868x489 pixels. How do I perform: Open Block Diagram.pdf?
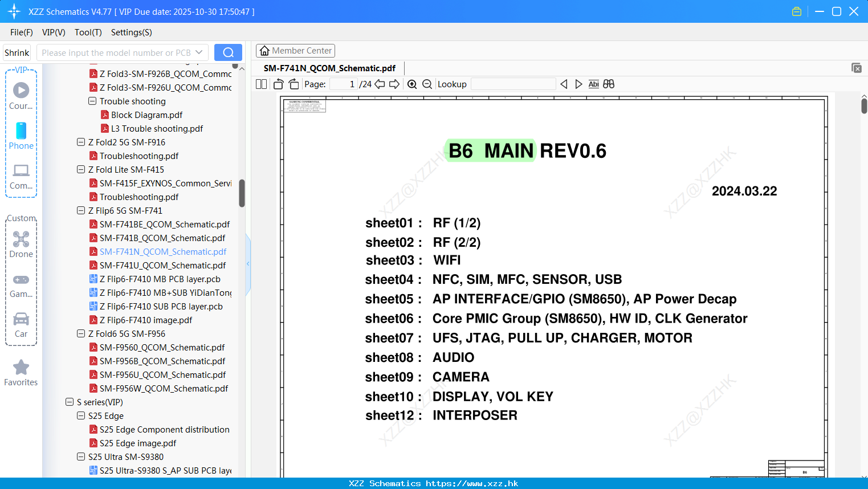[146, 115]
